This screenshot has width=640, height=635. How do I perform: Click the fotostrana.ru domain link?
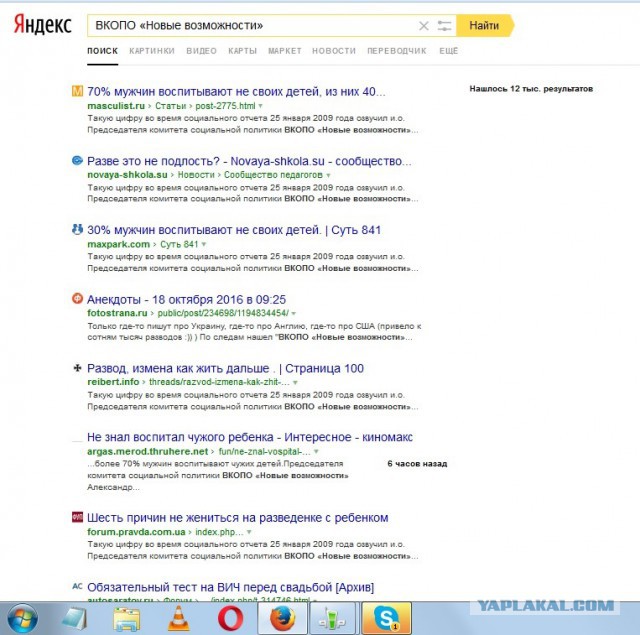point(117,313)
